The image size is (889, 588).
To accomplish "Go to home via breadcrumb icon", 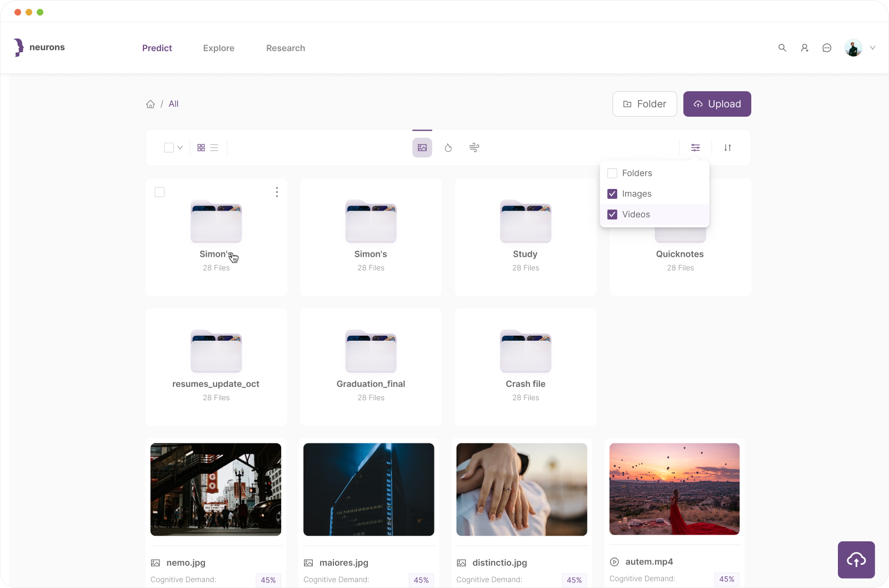I will (151, 104).
